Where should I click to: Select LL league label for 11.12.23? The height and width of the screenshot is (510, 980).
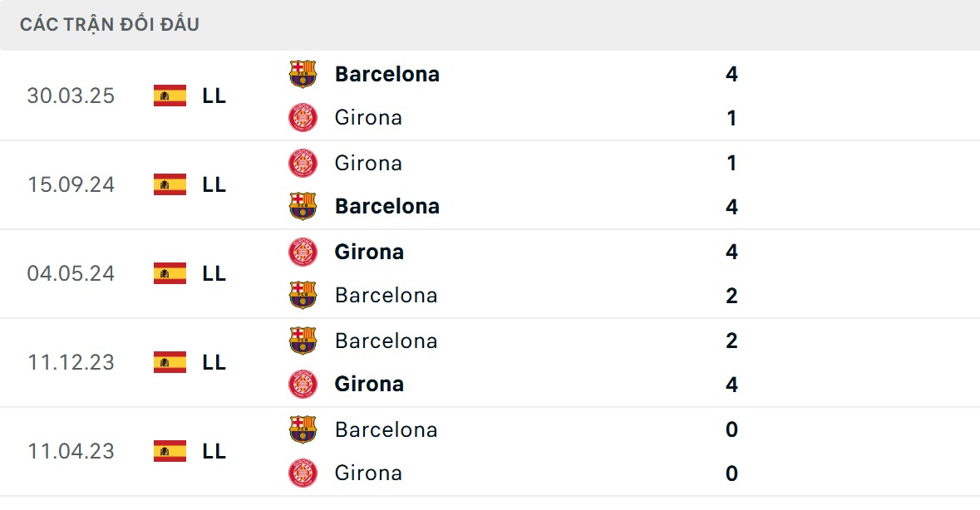point(214,362)
